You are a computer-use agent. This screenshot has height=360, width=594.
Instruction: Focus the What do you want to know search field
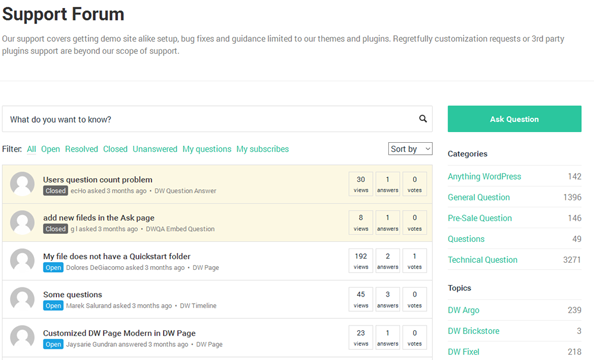[217, 119]
